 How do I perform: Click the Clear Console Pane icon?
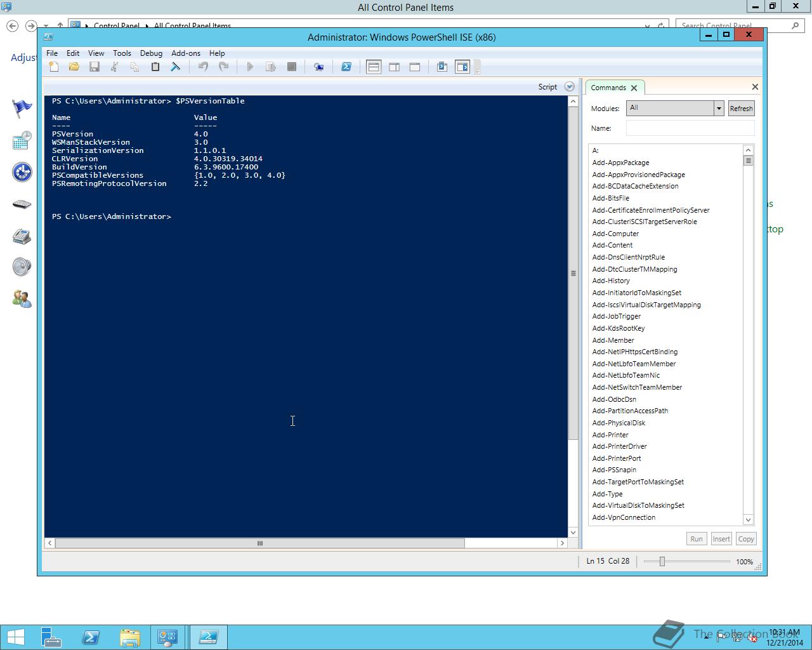click(176, 67)
